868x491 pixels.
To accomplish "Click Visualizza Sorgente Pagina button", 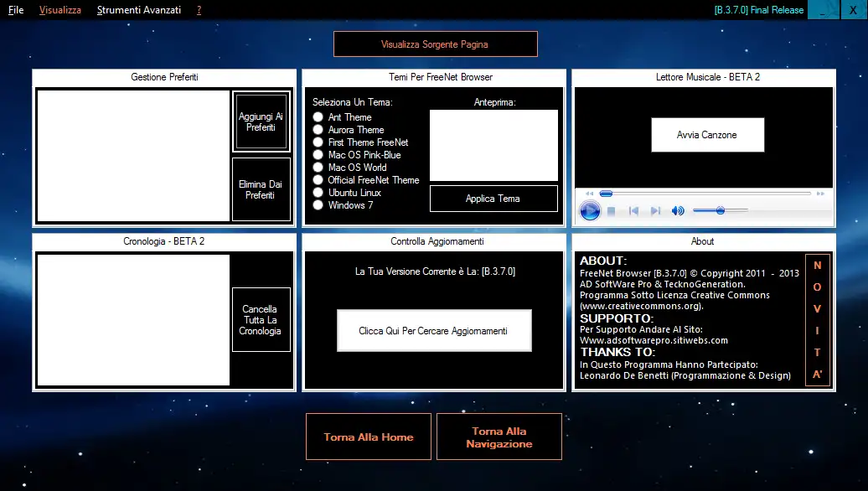I will tap(435, 44).
